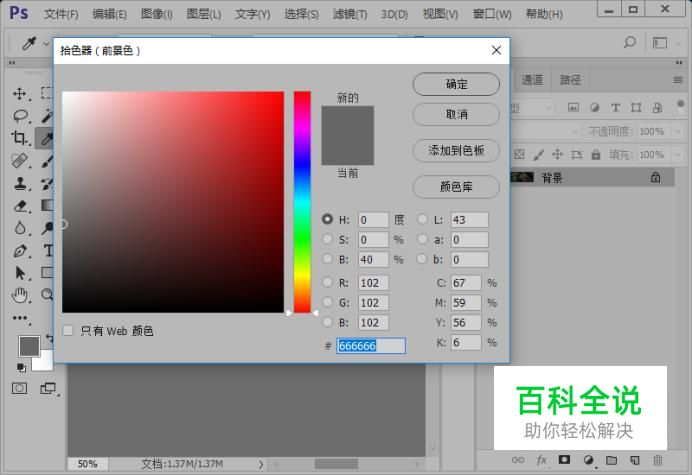Enable the 只有 Web 颜色 checkbox
Viewport: 692px width, 475px height.
point(68,331)
